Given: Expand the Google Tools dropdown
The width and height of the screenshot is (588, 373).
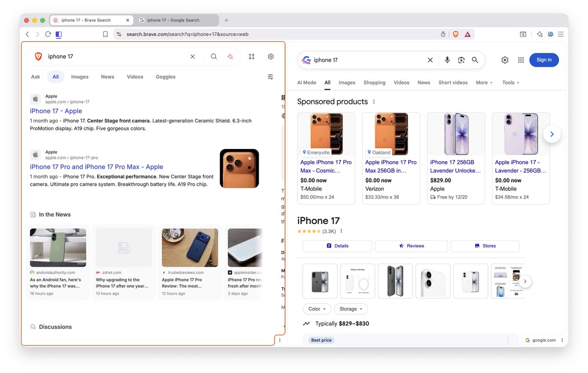Looking at the screenshot, I should pyautogui.click(x=511, y=82).
